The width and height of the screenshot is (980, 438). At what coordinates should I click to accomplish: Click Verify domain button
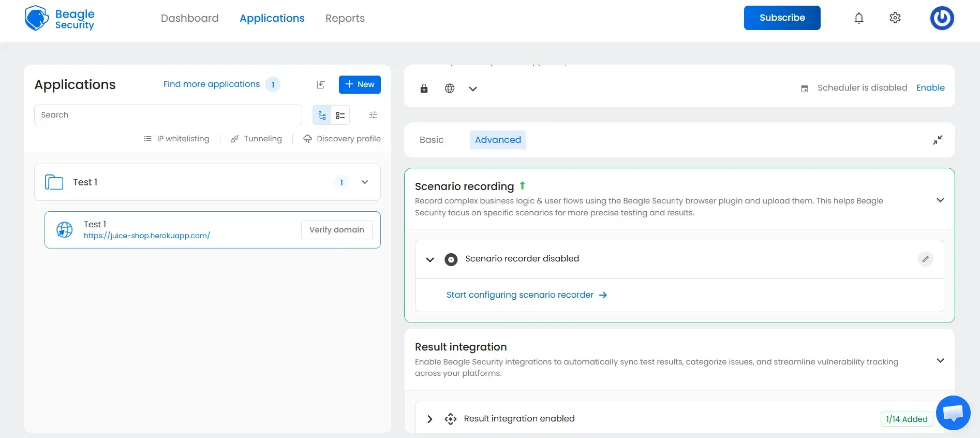click(x=337, y=230)
